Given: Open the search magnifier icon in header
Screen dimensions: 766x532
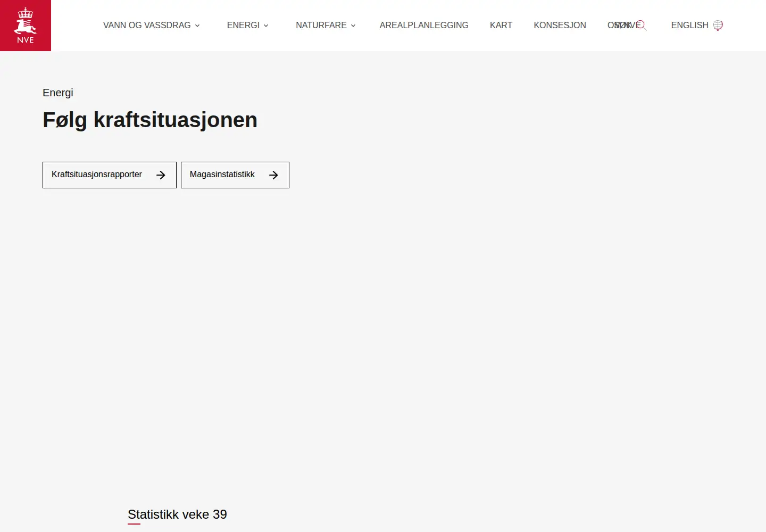Looking at the screenshot, I should pos(642,25).
